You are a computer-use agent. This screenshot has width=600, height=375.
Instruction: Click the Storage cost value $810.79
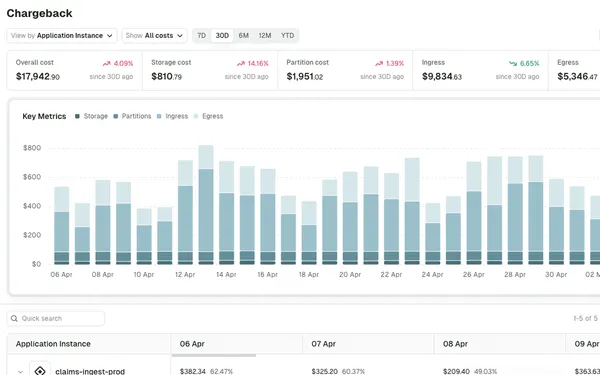(166, 77)
